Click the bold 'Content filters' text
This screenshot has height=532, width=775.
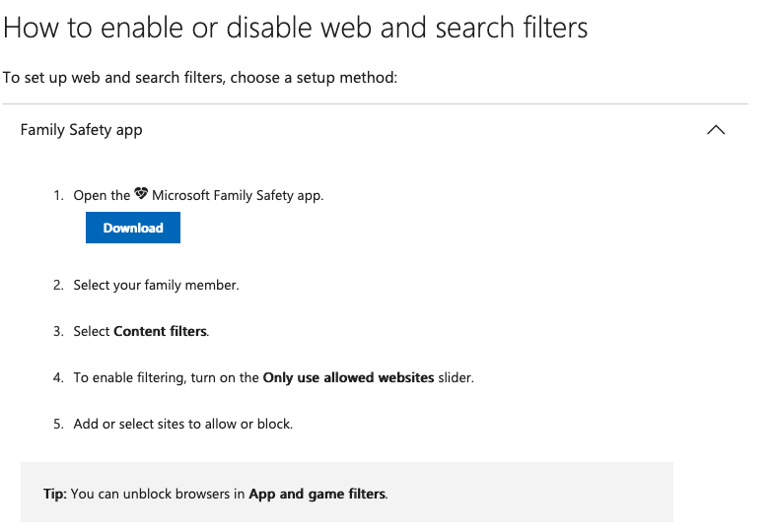[x=161, y=331]
